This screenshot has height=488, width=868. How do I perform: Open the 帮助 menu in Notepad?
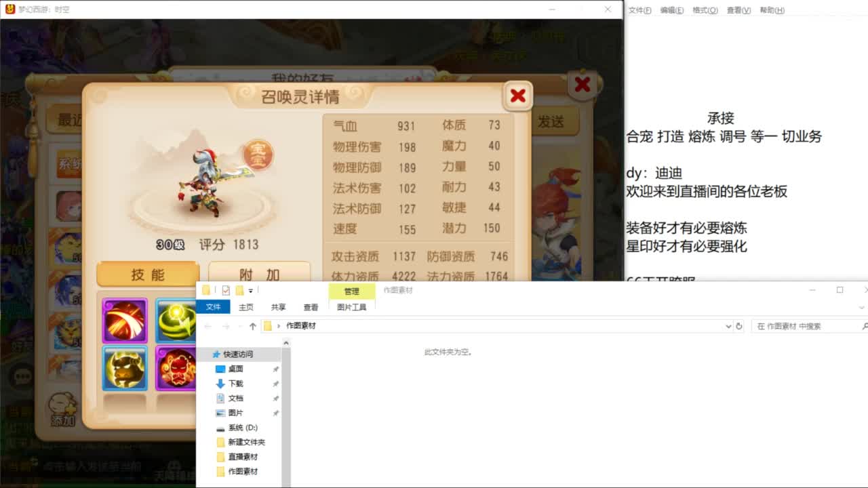[x=772, y=10]
